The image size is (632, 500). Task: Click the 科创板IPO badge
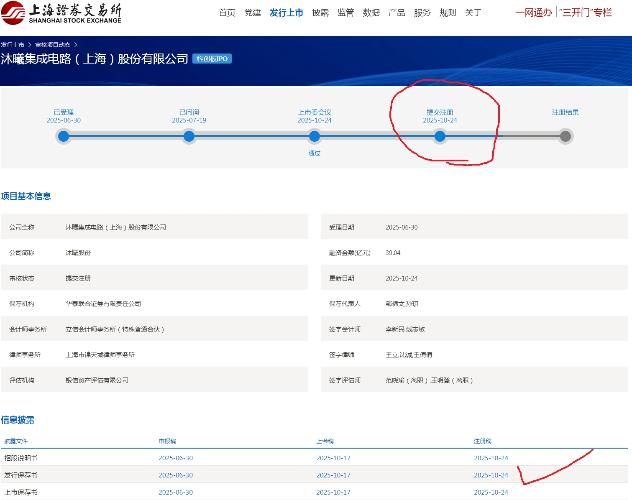212,59
